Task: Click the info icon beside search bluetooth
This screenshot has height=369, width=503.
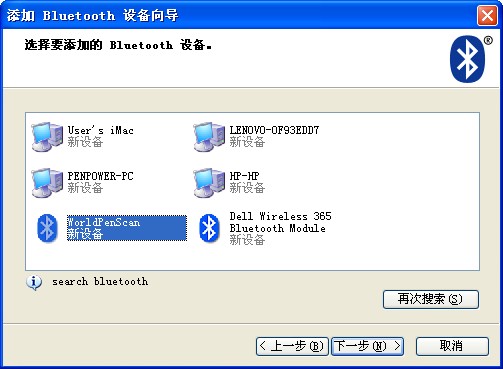Action: click(34, 283)
